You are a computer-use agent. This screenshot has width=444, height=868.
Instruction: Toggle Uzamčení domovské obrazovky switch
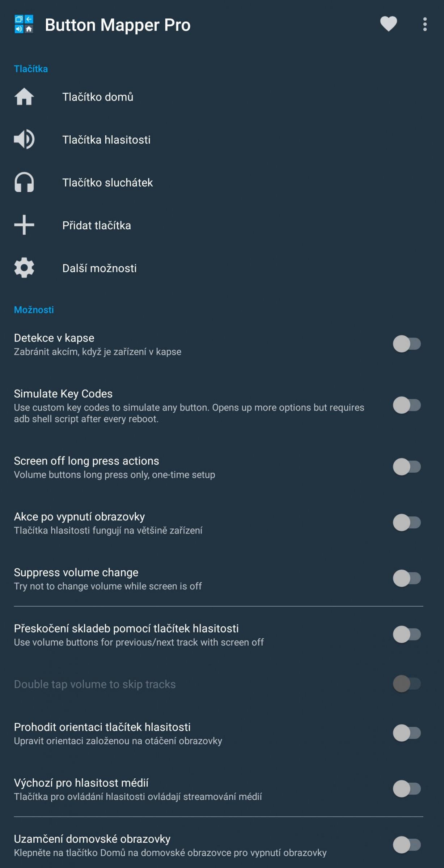[407, 845]
